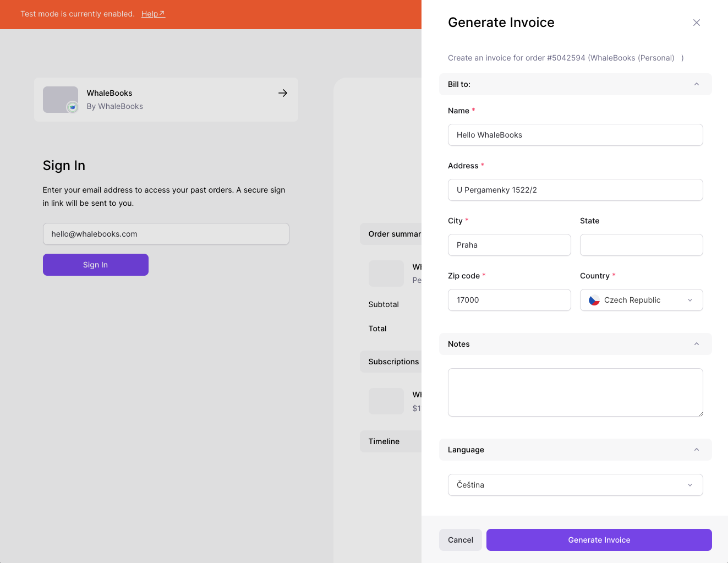Open the Help link in test mode banner
The width and height of the screenshot is (728, 563).
pos(153,14)
